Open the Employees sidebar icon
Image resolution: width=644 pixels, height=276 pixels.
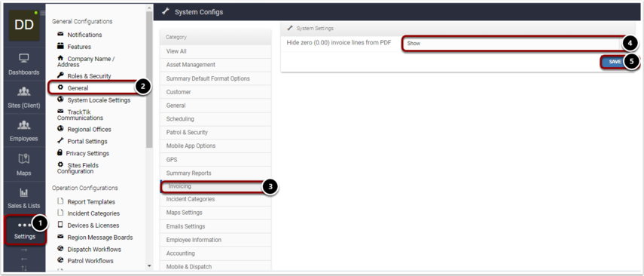point(24,124)
